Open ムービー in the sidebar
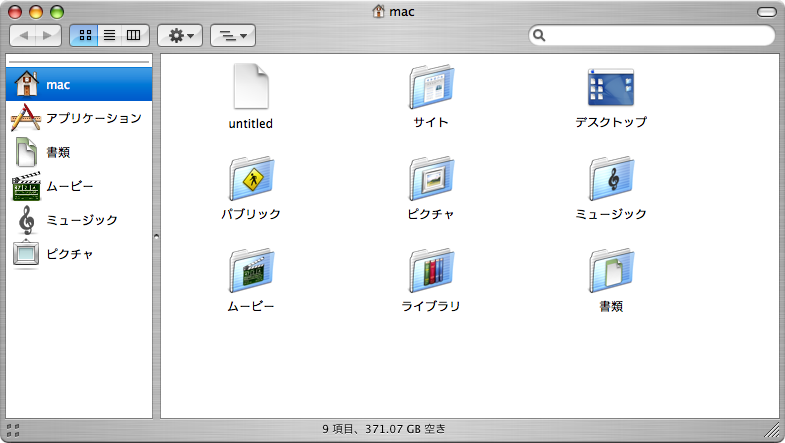 pyautogui.click(x=79, y=186)
